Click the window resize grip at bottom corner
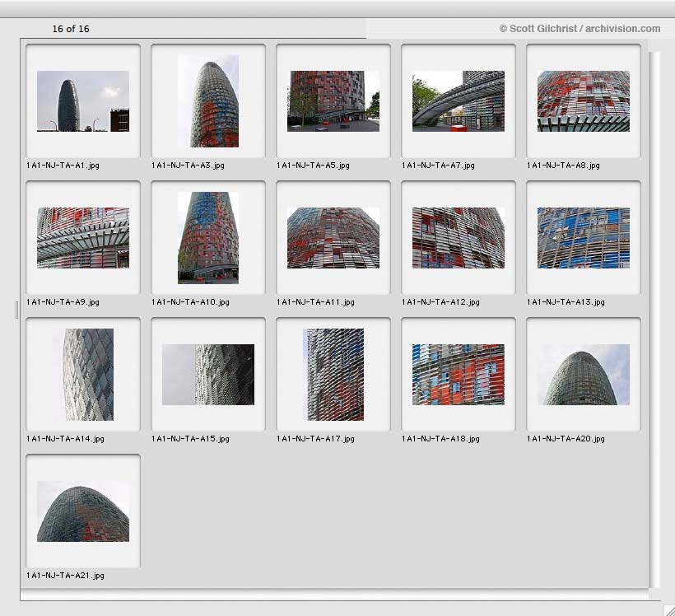Viewport: 675px width, 616px height. (x=669, y=610)
